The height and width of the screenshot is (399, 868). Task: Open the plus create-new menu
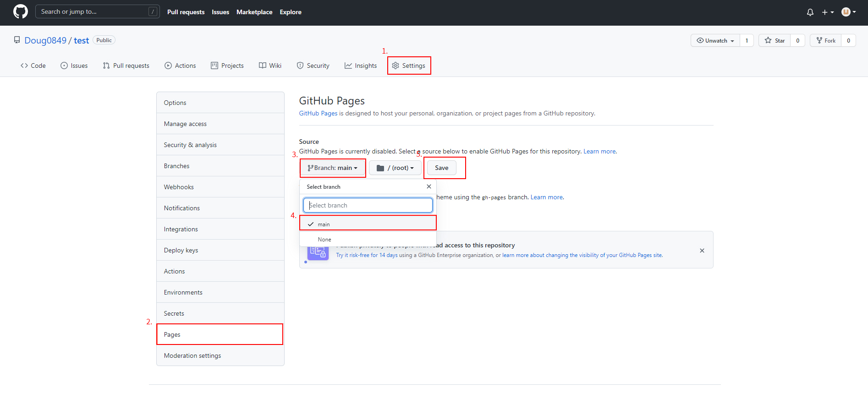(x=827, y=12)
